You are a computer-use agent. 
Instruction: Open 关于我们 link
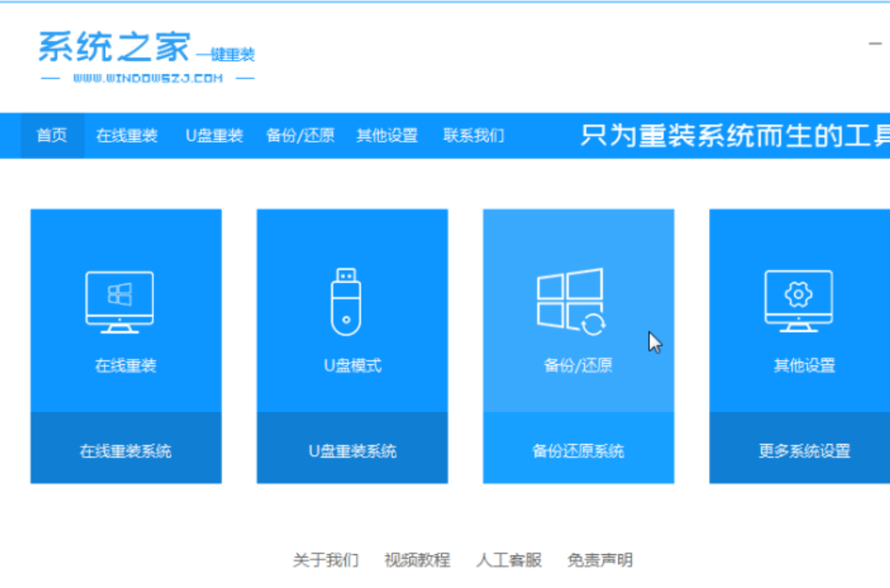click(x=326, y=560)
